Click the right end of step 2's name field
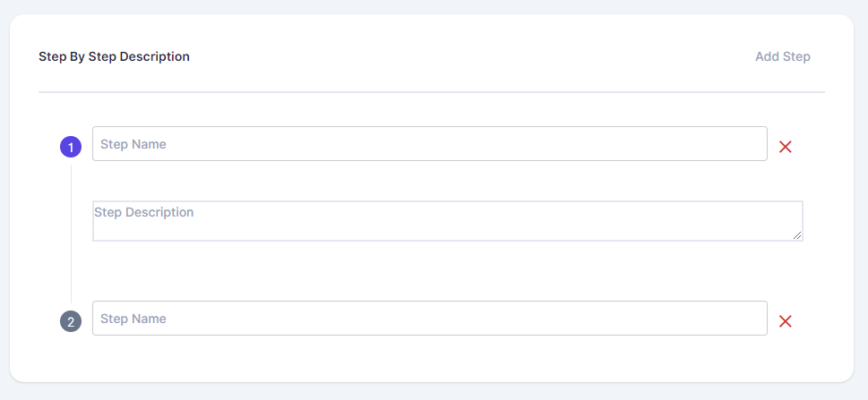This screenshot has width=868, height=400. point(752,319)
